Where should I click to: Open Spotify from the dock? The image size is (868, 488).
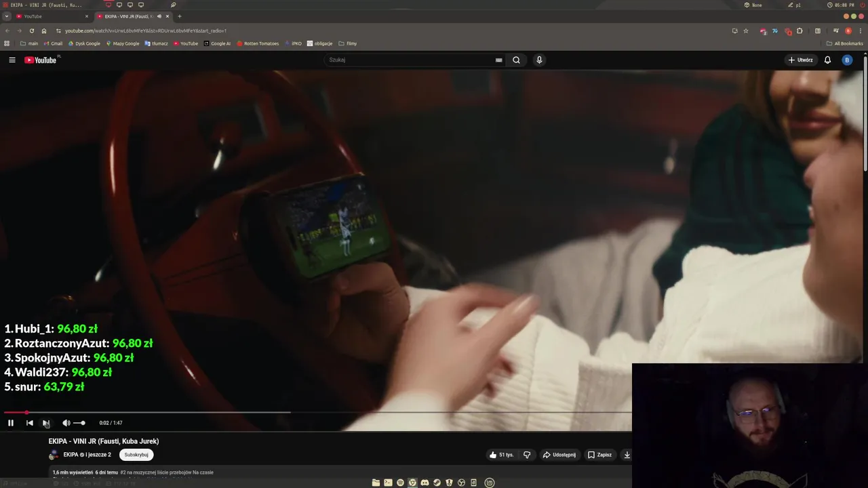coord(400,483)
